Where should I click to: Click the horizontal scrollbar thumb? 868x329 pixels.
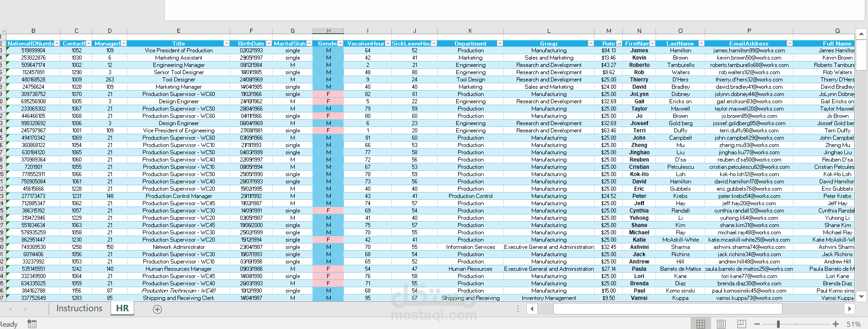tap(667, 309)
